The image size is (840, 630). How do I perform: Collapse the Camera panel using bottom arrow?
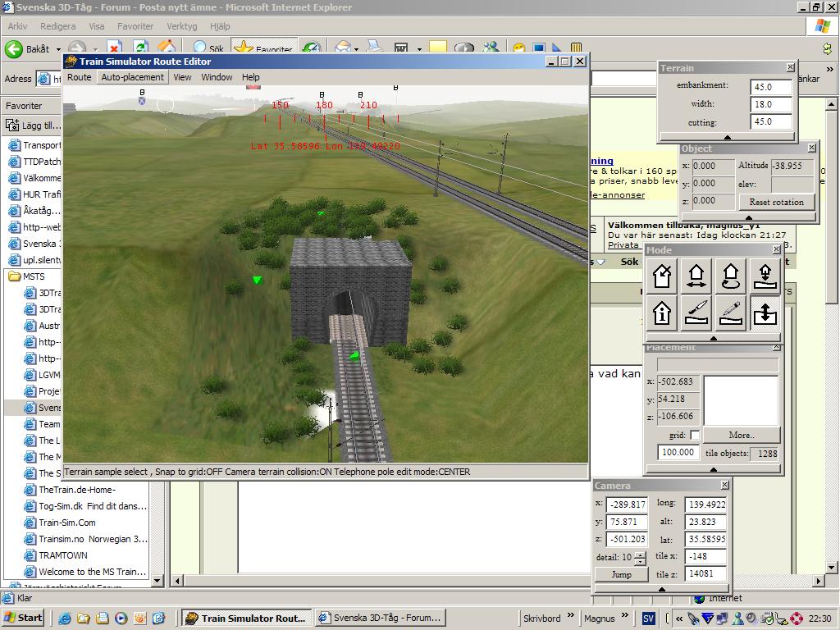(661, 589)
